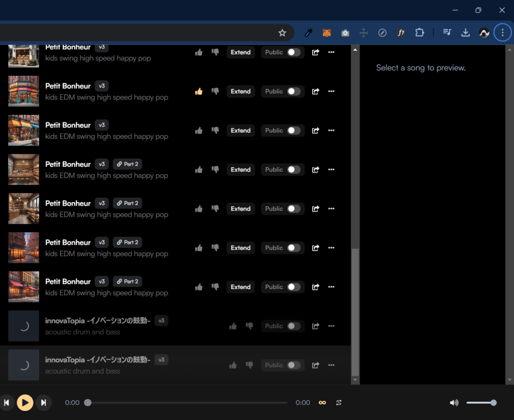This screenshot has height=420, width=514.
Task: Open more options for the bottom innovaTopia song
Action: (x=331, y=365)
